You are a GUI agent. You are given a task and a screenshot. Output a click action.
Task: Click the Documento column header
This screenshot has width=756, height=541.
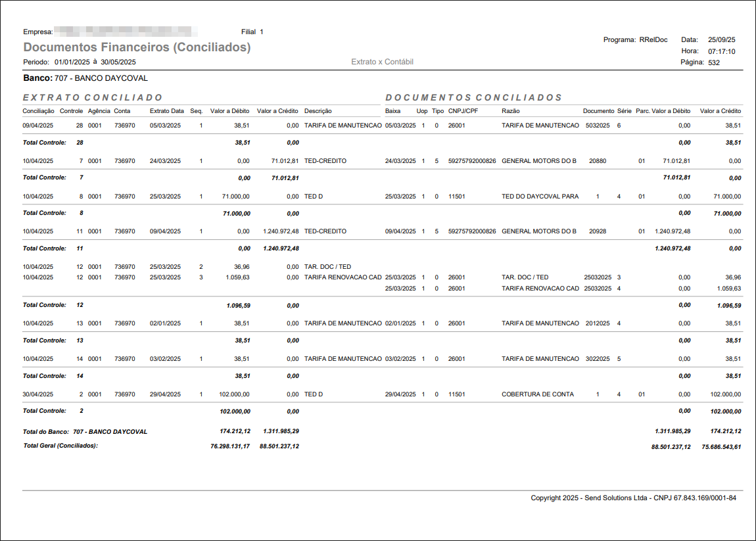tap(598, 111)
